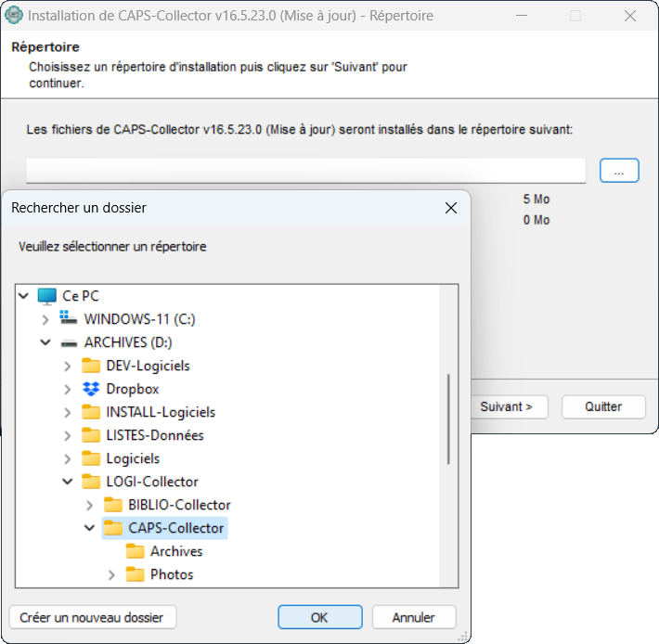Expand the LISTES-Données folder
The height and width of the screenshot is (644, 659).
[x=67, y=435]
